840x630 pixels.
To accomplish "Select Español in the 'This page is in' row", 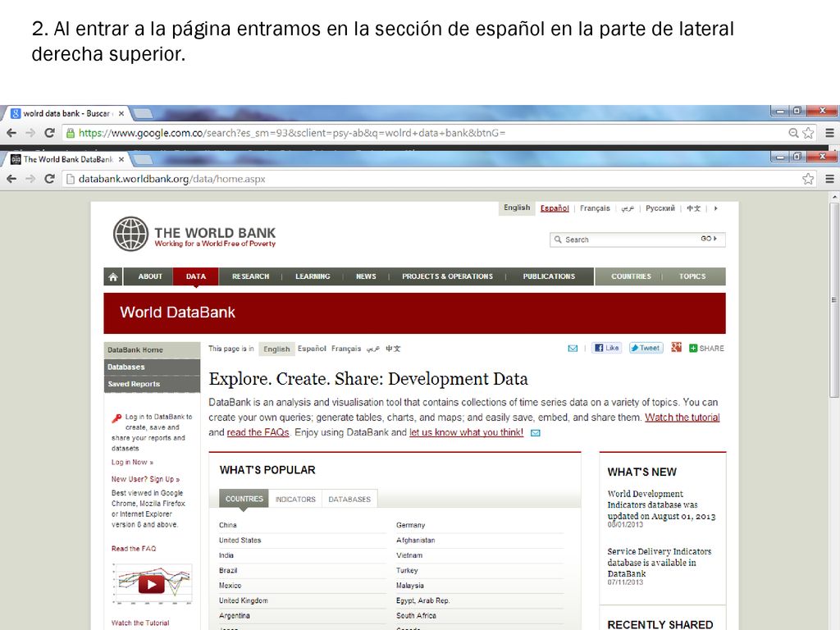I will pyautogui.click(x=312, y=348).
